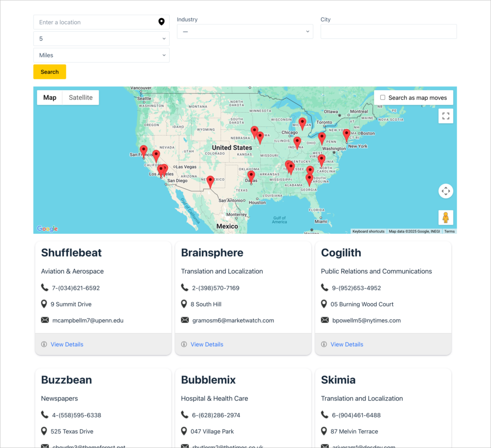Click address 05 Burning Wood Court

tap(362, 304)
